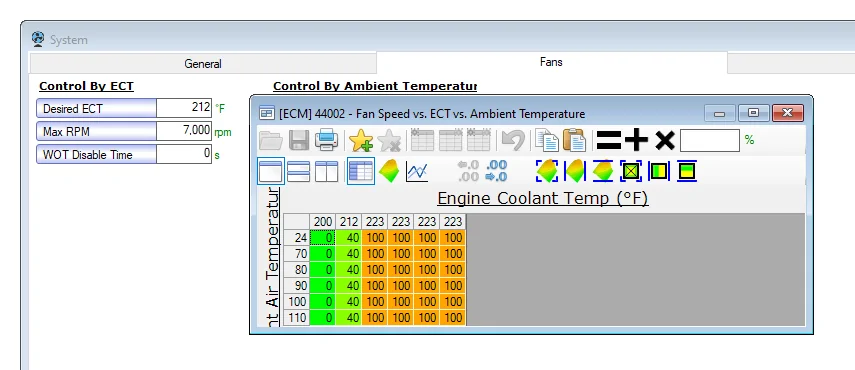This screenshot has height=370, width=855.
Task: Switch to the General tab
Action: pyautogui.click(x=203, y=64)
